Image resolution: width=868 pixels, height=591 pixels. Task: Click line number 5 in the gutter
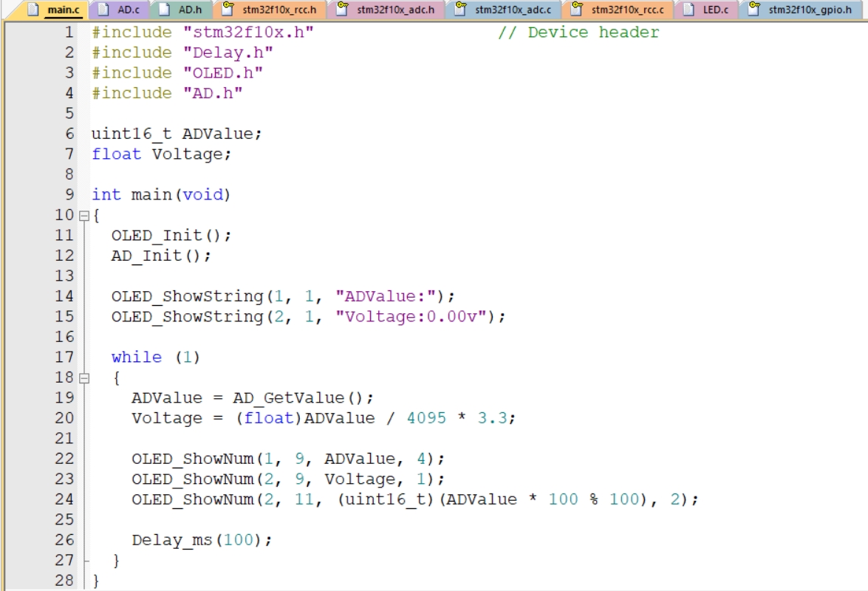tap(69, 114)
